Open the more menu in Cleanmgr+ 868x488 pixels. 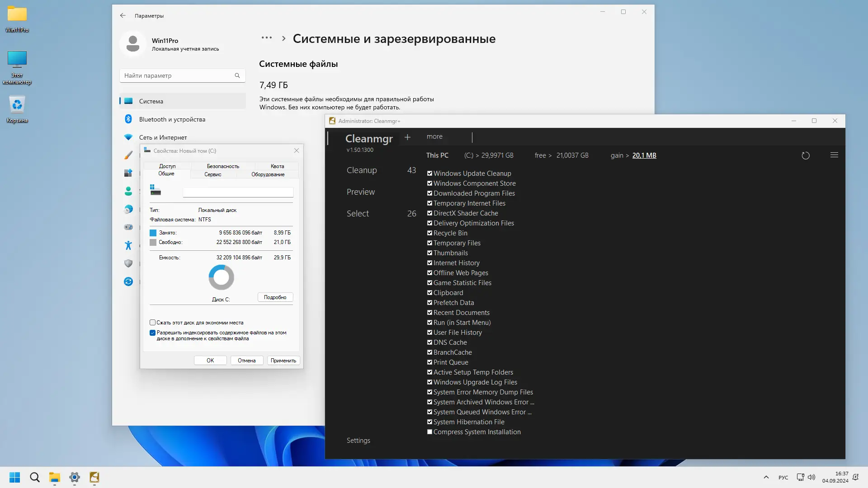point(434,136)
